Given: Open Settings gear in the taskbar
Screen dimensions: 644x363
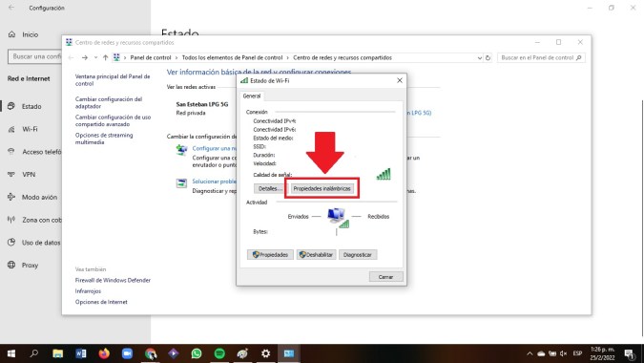Looking at the screenshot, I should (266, 353).
